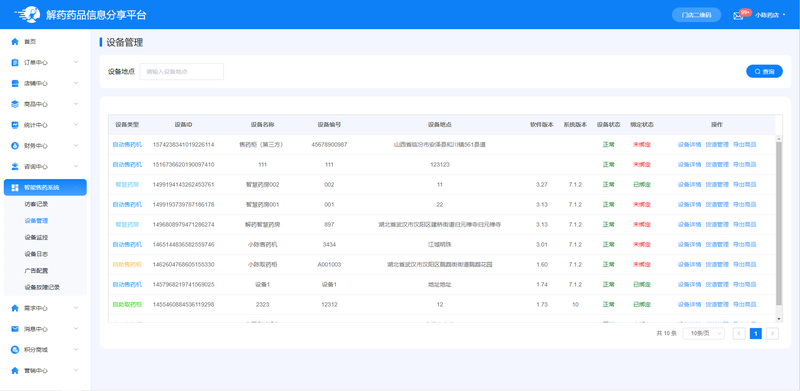
Task: Focus the 设备地点 input field
Action: click(182, 71)
